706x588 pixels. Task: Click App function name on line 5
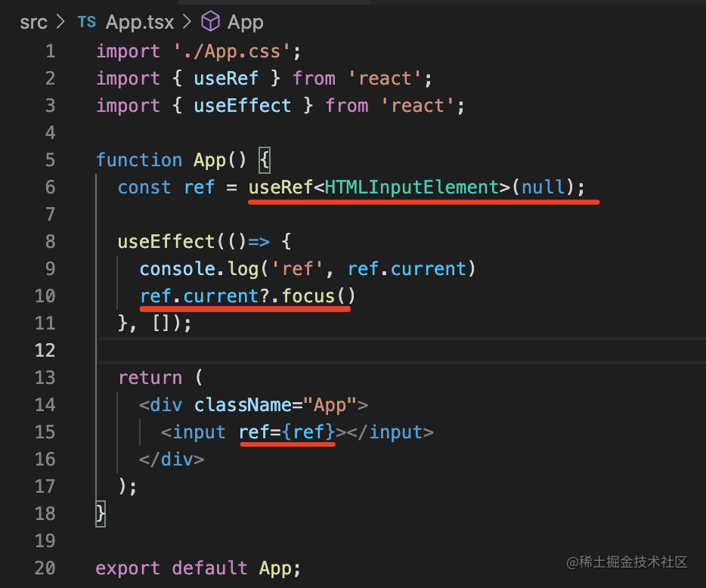pos(210,161)
